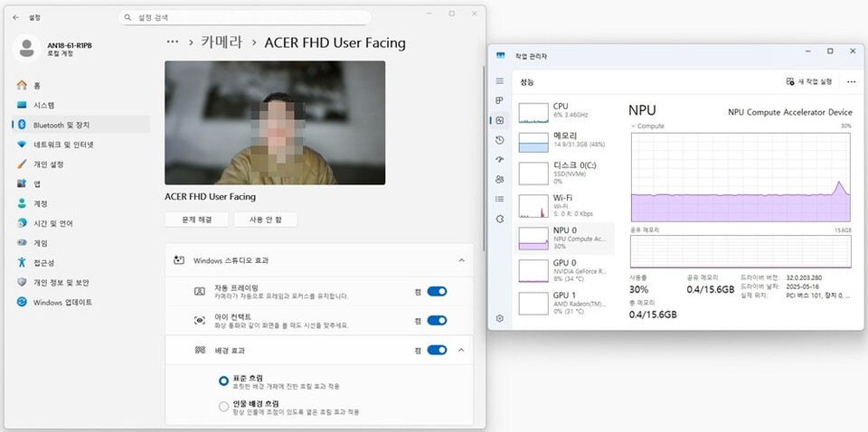Select 디스크 0(C:) in performance list
The width and height of the screenshot is (868, 432).
(564, 173)
